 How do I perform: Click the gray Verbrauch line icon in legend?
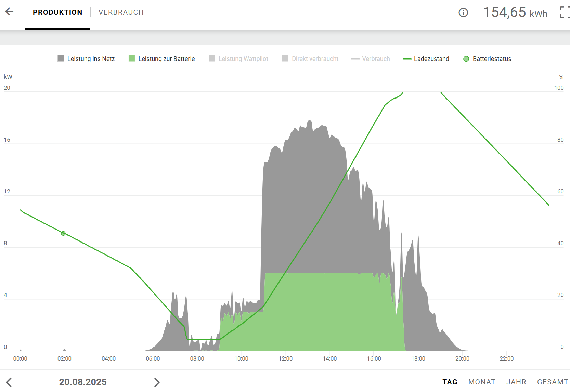point(355,59)
